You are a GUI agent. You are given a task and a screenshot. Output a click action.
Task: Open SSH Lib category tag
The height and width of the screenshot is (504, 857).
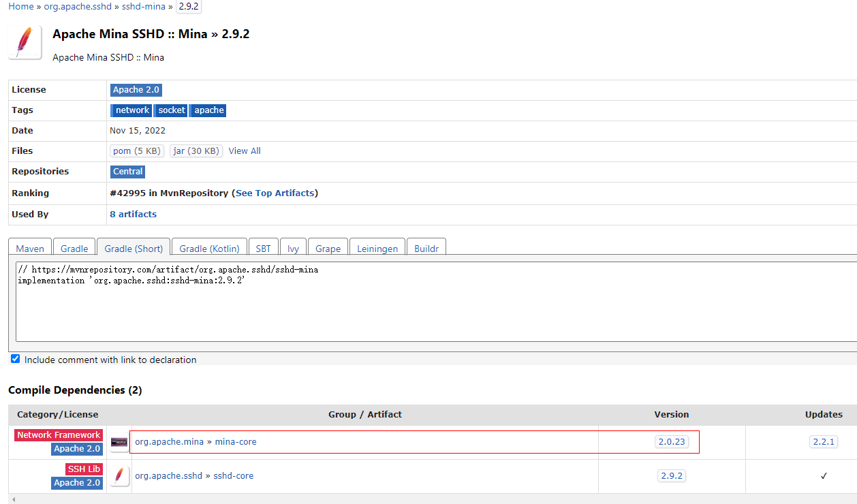click(84, 469)
